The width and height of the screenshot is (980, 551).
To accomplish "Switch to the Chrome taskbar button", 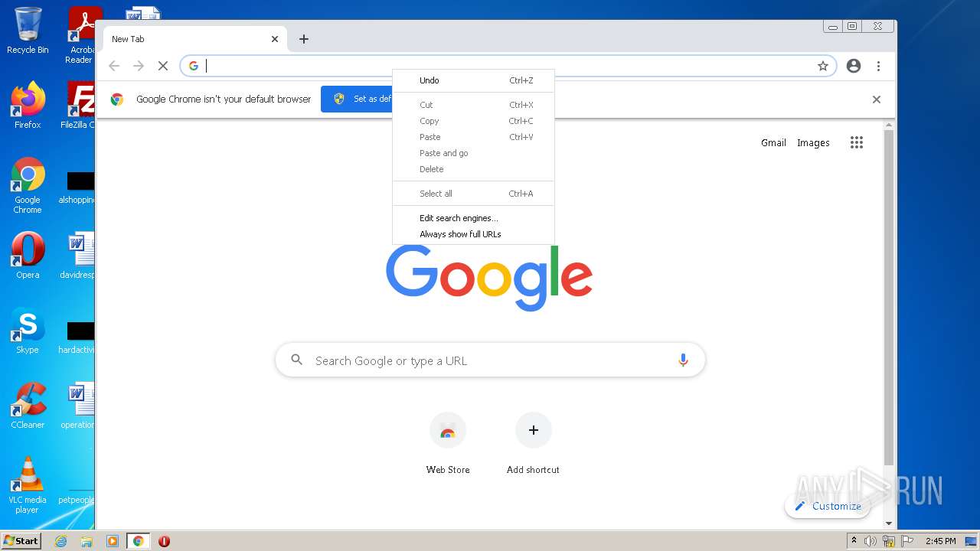I will click(138, 541).
